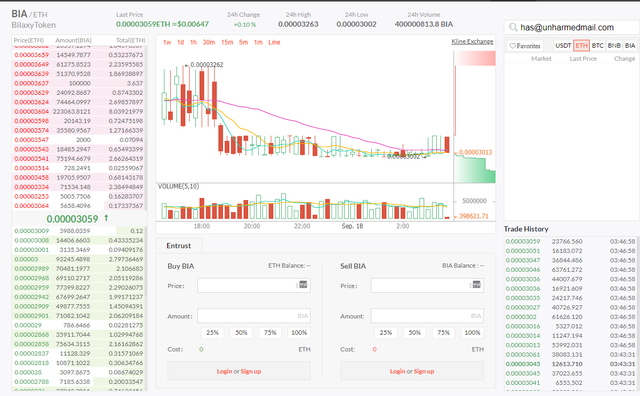Viewport: 640px width, 396px height.
Task: Click the market search input field
Action: click(x=571, y=27)
